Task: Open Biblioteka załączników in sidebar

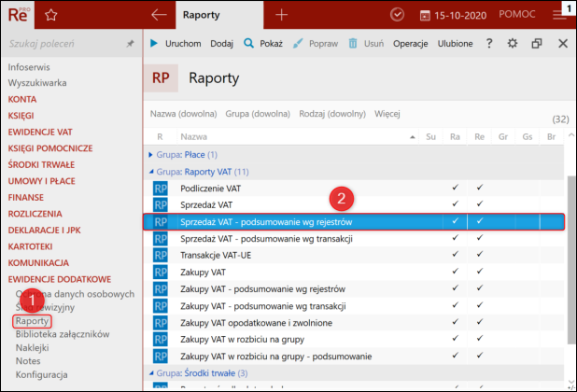Action: tap(63, 334)
